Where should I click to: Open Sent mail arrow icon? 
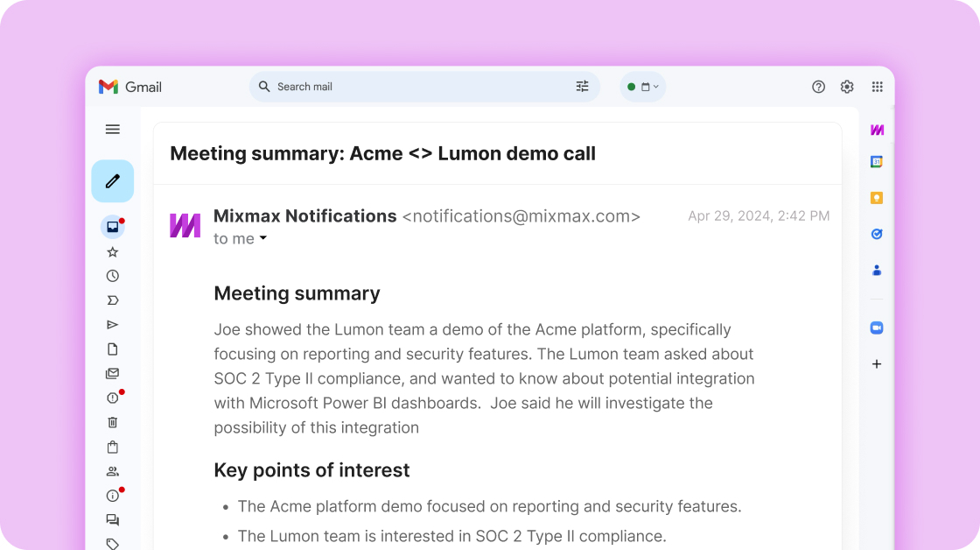click(x=112, y=325)
